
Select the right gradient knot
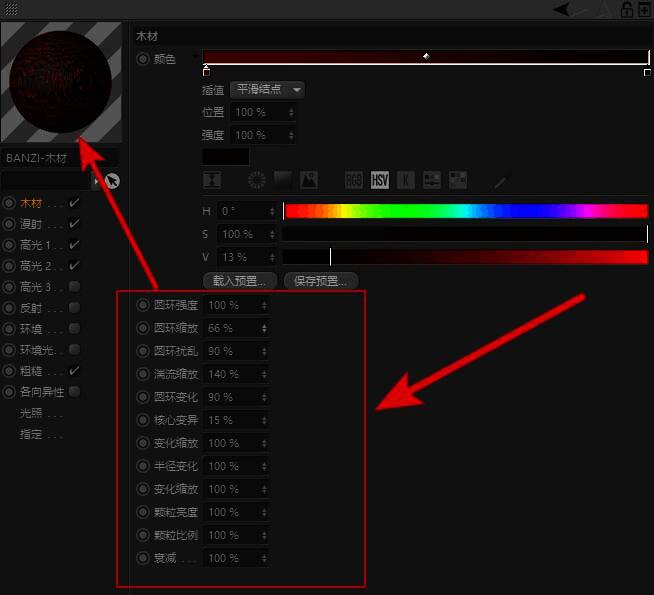pyautogui.click(x=647, y=72)
